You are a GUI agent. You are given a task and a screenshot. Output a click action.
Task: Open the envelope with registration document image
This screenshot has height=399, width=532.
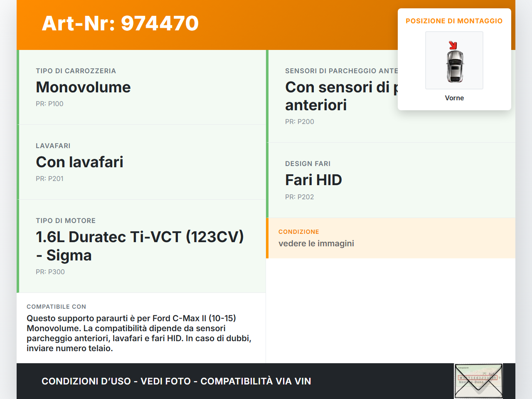(478, 381)
